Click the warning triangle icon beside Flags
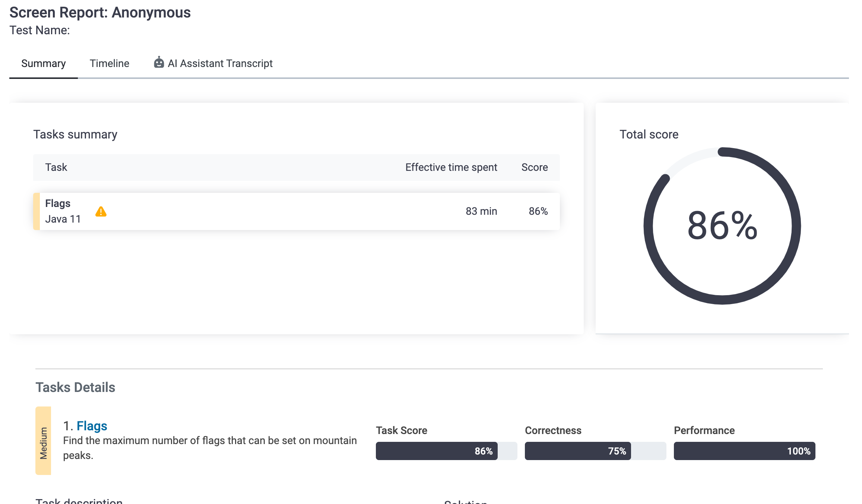 click(x=101, y=212)
